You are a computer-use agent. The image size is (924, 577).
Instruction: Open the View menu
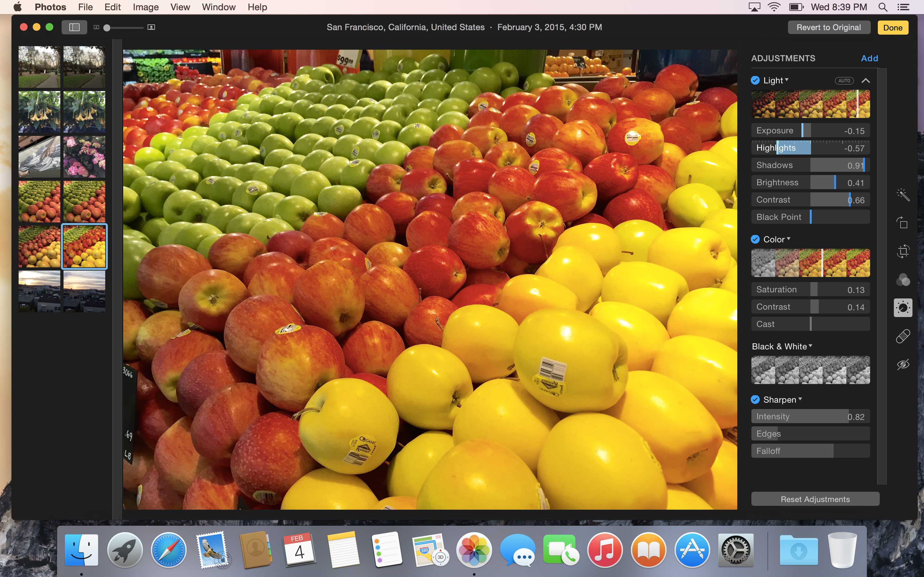pos(180,7)
